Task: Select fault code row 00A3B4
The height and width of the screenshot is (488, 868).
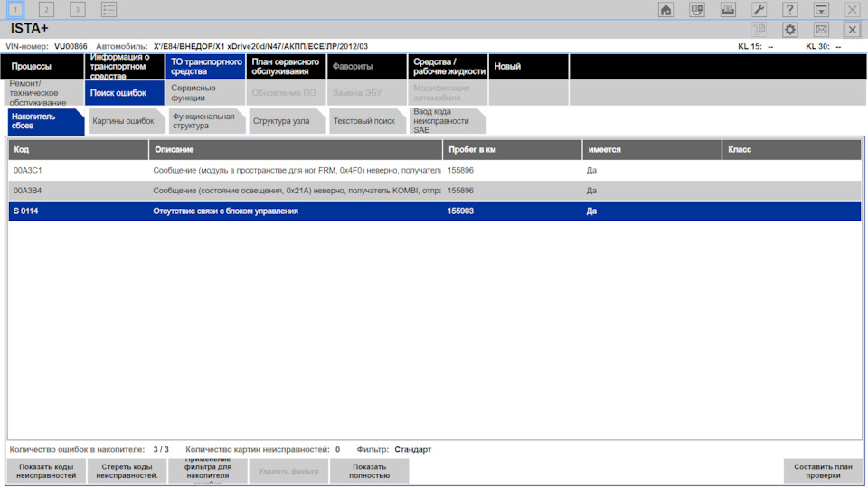Action: pyautogui.click(x=435, y=191)
